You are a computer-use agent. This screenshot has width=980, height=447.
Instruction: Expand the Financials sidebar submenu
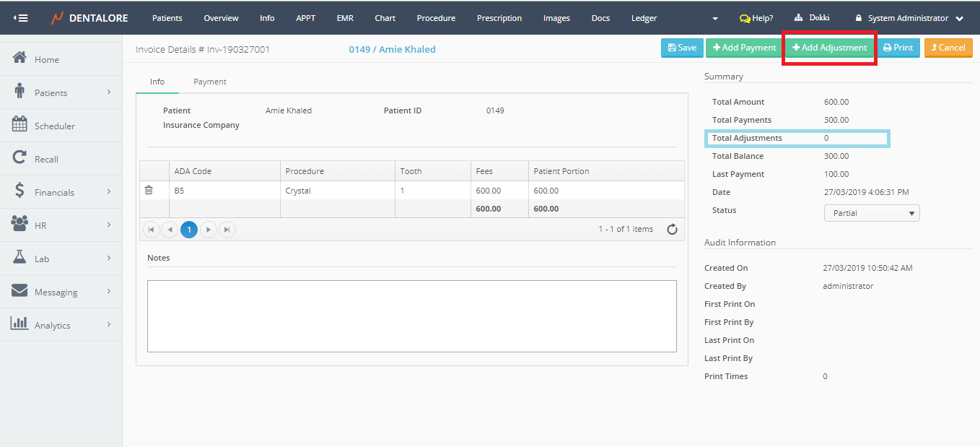pyautogui.click(x=109, y=192)
